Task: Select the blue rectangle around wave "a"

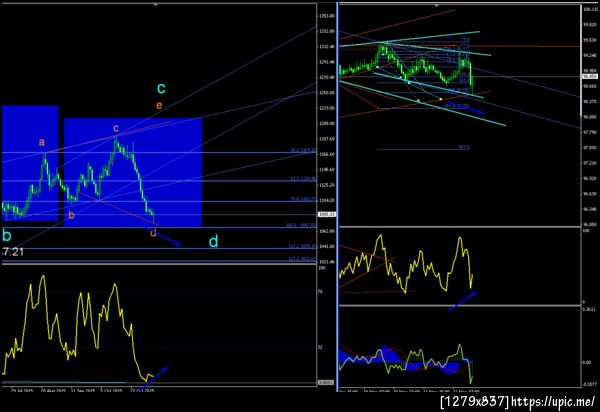Action: [x=30, y=163]
